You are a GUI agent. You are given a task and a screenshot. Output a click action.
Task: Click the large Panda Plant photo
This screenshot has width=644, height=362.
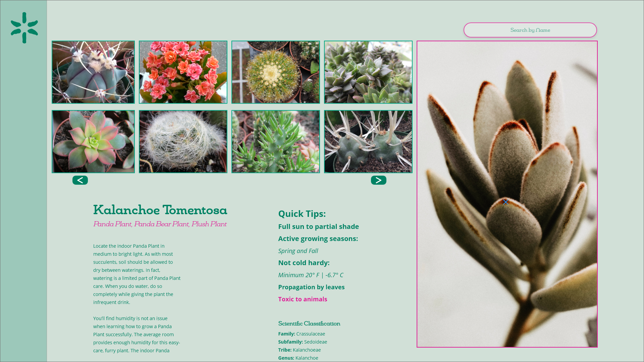pos(507,194)
